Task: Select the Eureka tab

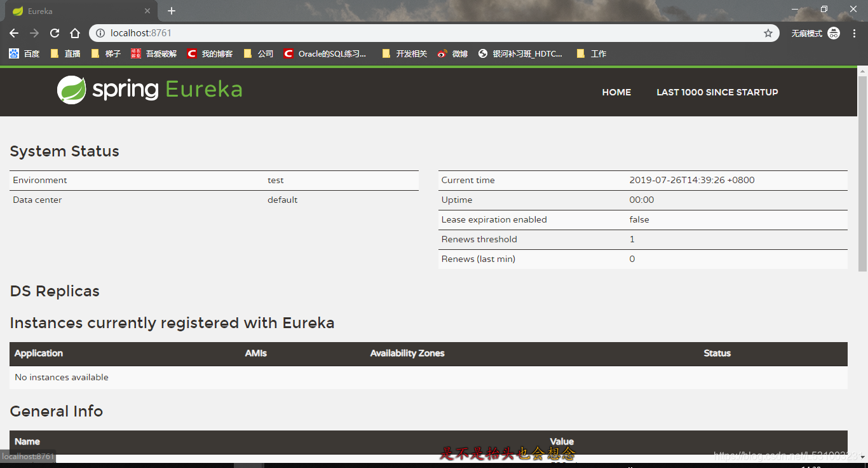Action: 81,11
